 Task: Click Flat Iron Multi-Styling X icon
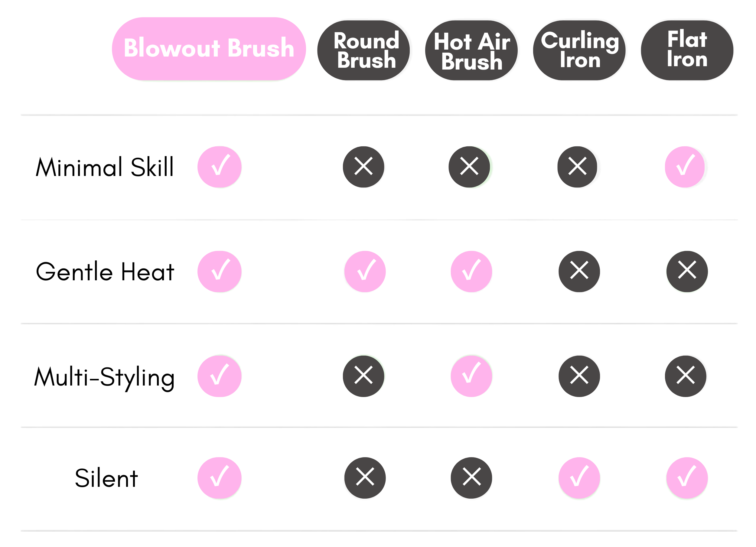click(x=685, y=376)
